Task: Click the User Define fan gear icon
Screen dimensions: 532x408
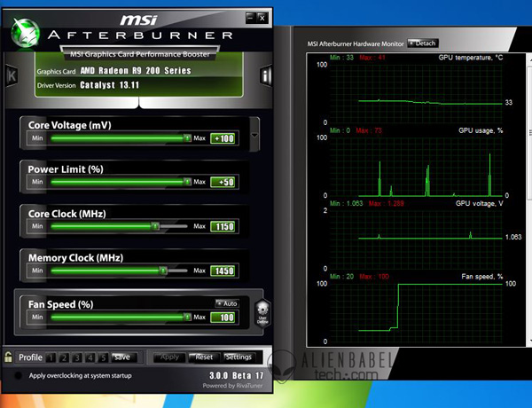Action: tap(262, 312)
